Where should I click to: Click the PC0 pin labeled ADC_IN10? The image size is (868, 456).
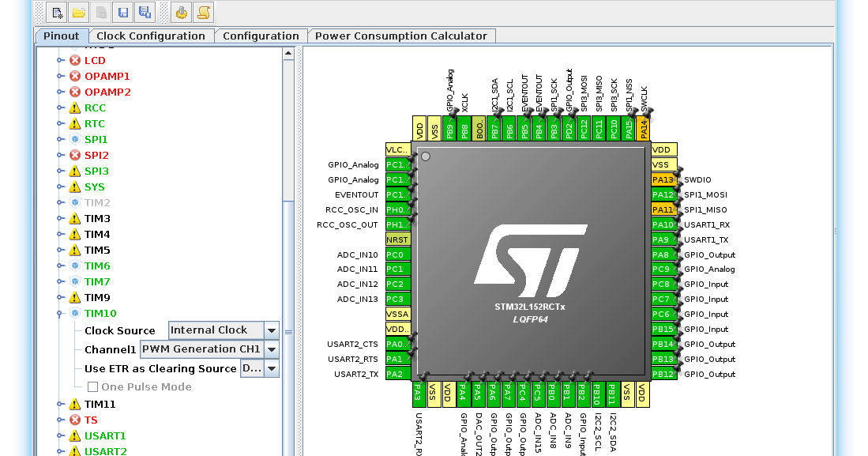tap(398, 254)
